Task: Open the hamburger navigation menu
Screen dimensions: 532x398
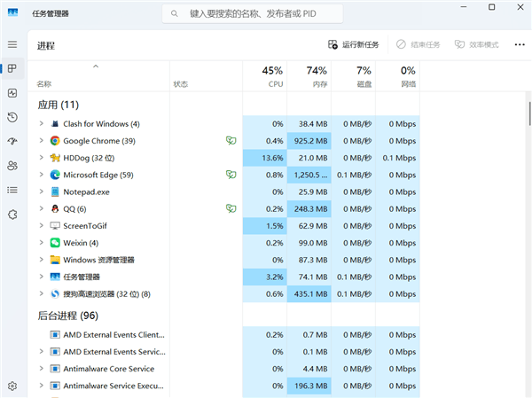Action: pyautogui.click(x=12, y=44)
